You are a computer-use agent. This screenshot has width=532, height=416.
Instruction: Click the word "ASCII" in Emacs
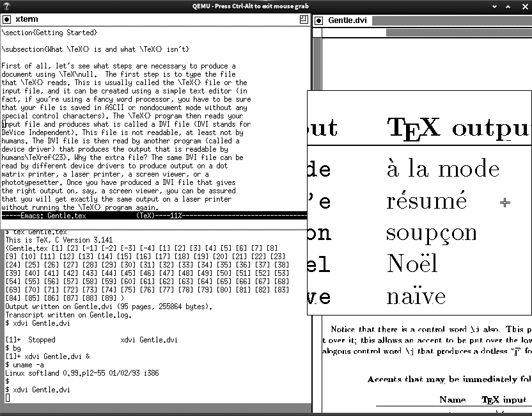click(114, 108)
